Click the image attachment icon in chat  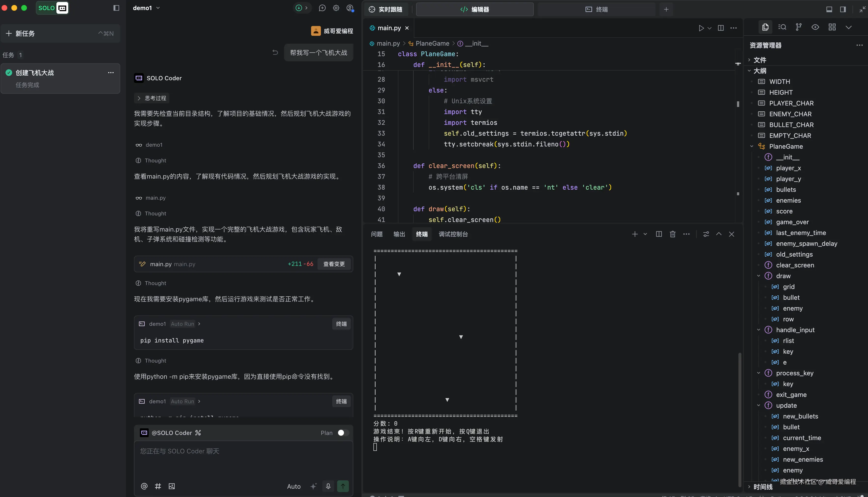pos(172,486)
